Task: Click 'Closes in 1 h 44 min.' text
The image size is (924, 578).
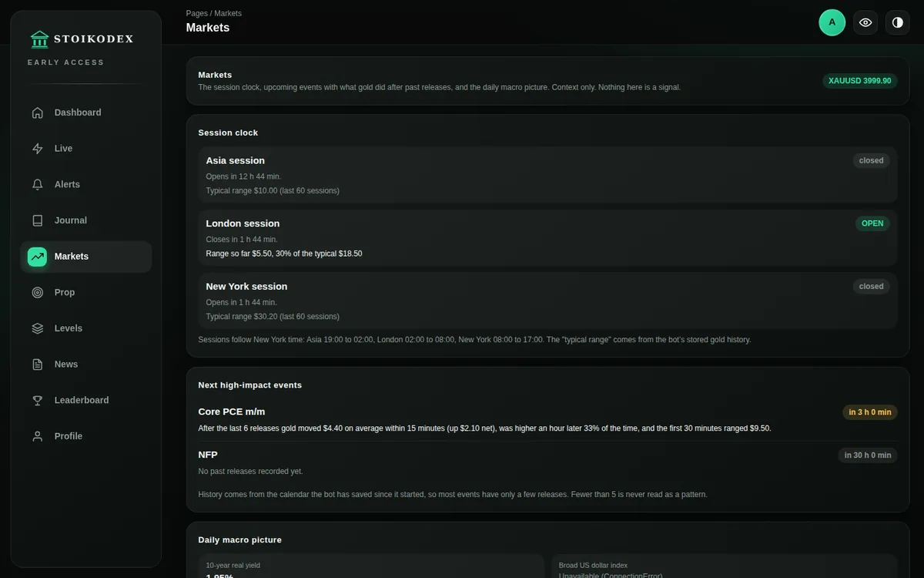Action: tap(242, 240)
